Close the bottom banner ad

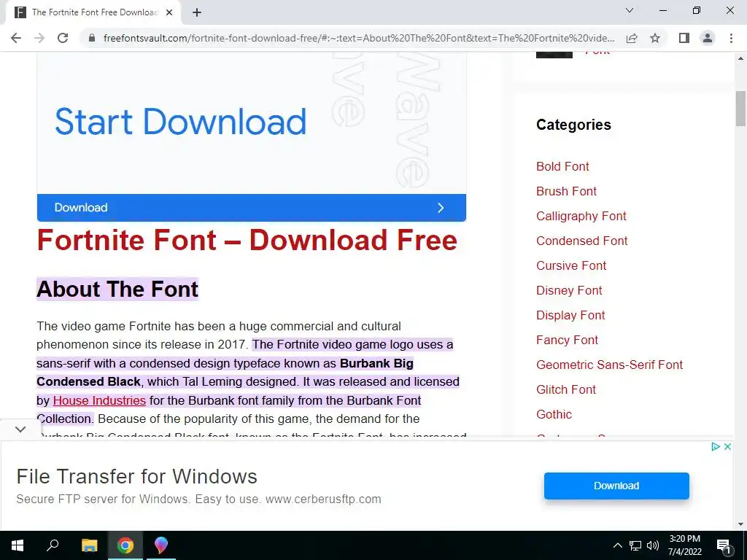coord(727,447)
